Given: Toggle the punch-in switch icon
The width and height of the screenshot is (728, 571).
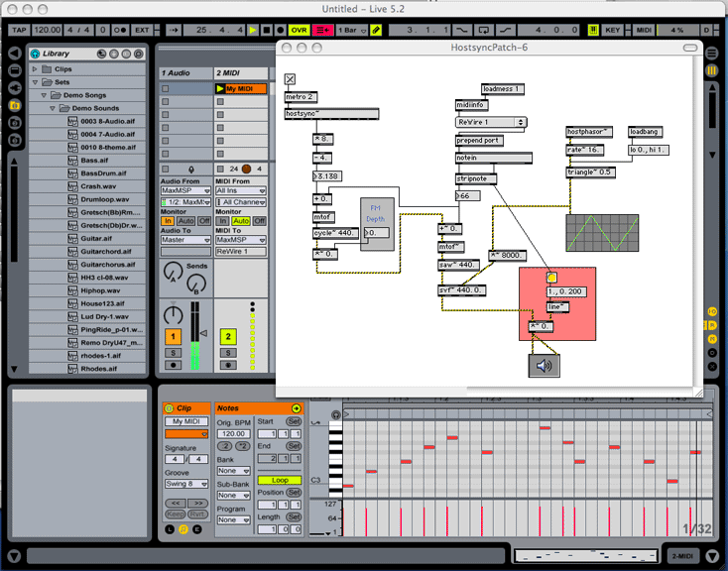Looking at the screenshot, I should pyautogui.click(x=461, y=30).
